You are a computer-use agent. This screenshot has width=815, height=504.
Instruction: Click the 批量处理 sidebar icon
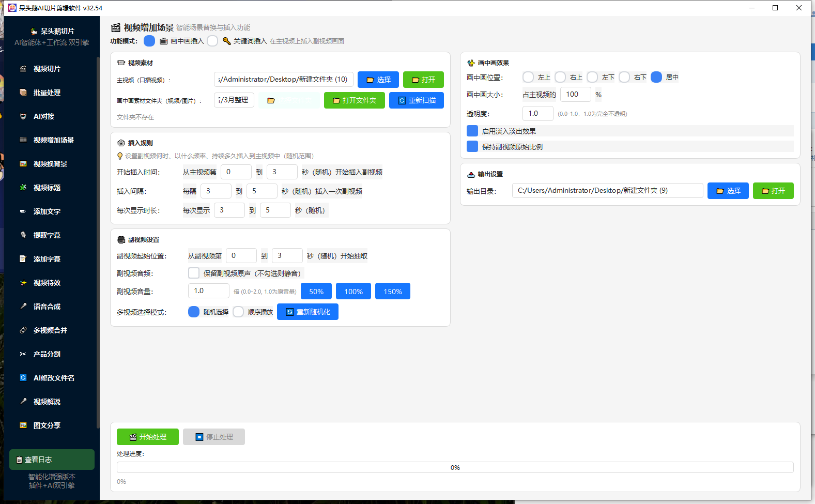(x=23, y=93)
